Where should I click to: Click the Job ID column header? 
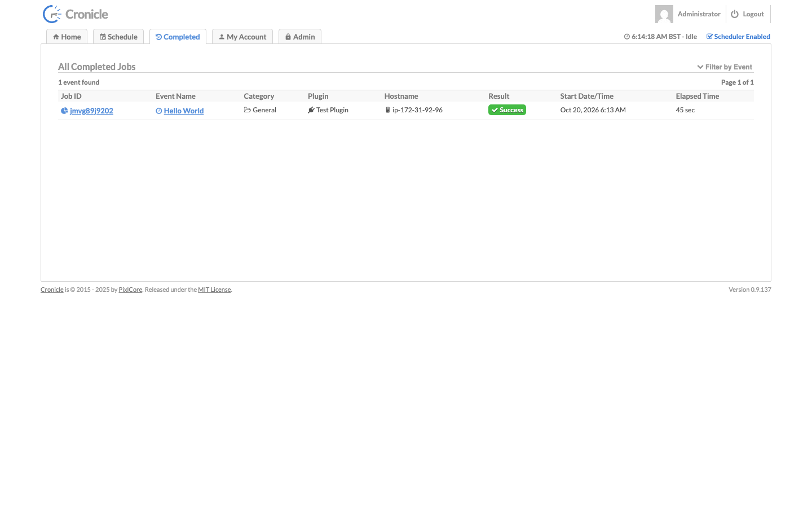71,97
